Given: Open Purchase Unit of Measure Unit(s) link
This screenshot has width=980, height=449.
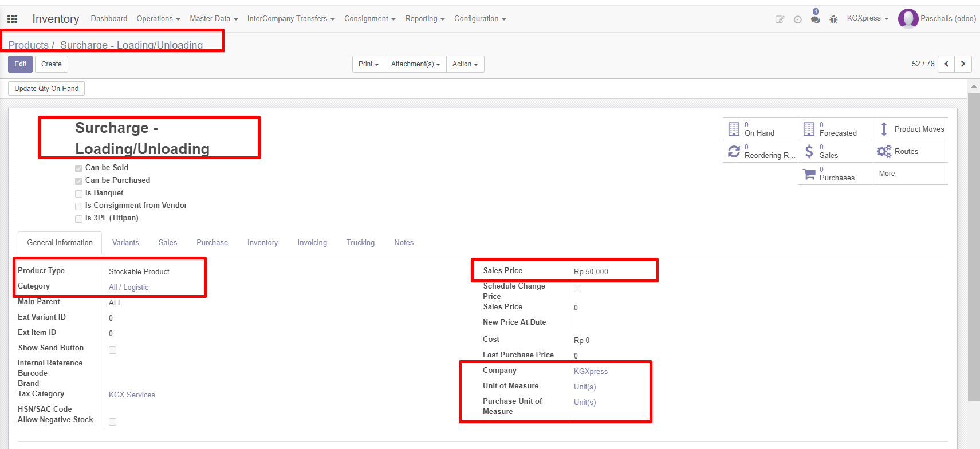Looking at the screenshot, I should click(x=585, y=403).
